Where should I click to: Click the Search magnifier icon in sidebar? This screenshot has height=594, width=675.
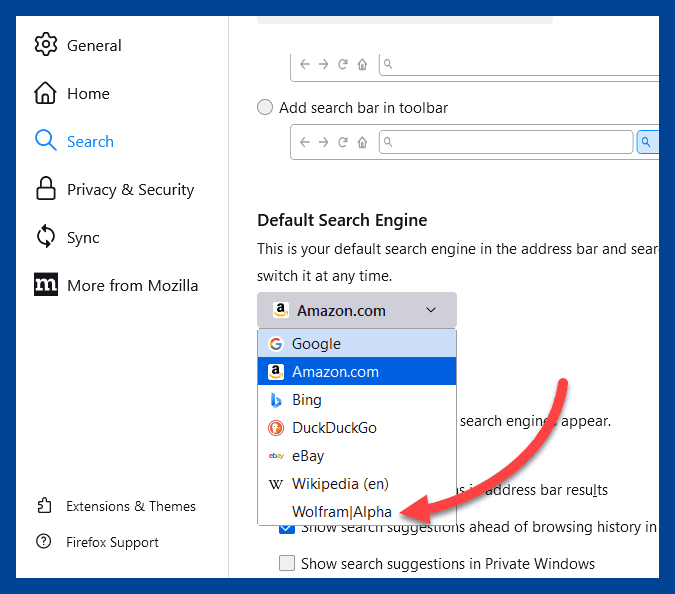click(46, 140)
